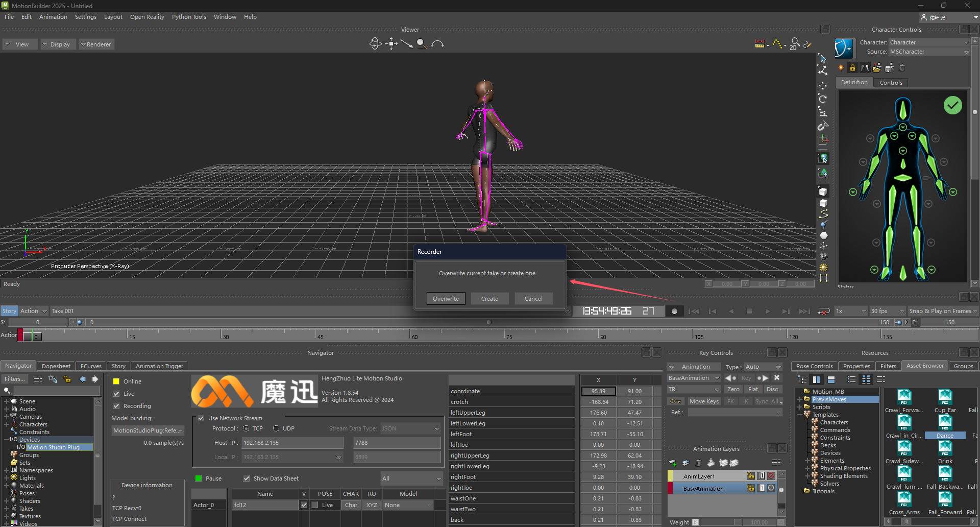Lock the AnimLayer1 layer
Viewport: 980px width, 527px height.
750,476
